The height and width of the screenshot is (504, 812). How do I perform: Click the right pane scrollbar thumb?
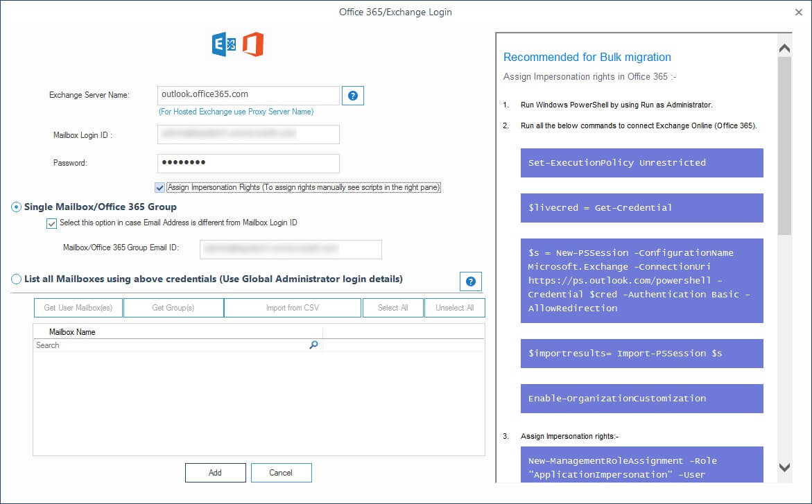pos(784,146)
